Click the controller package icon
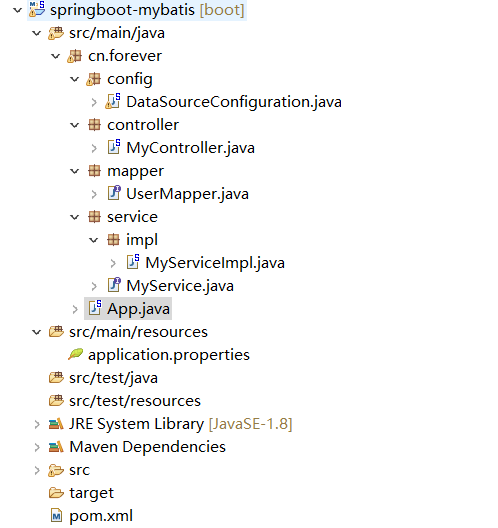The image size is (498, 528). pyautogui.click(x=94, y=125)
